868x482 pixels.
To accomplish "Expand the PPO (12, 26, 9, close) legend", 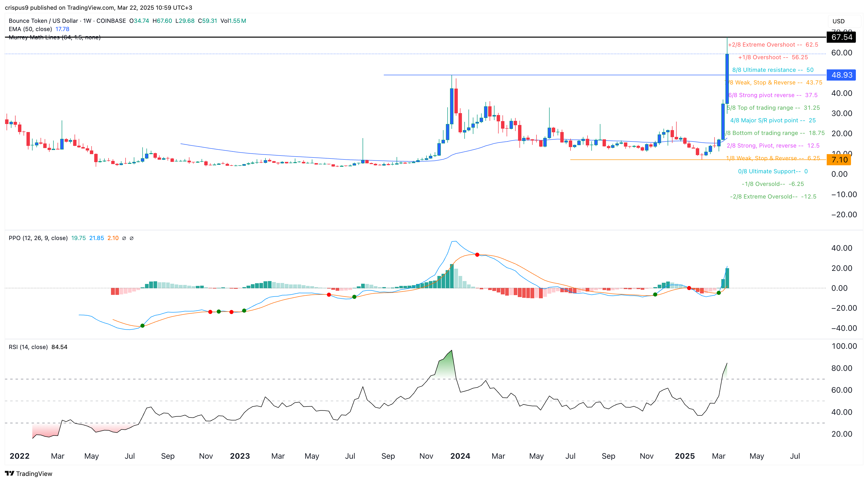I will (38, 238).
